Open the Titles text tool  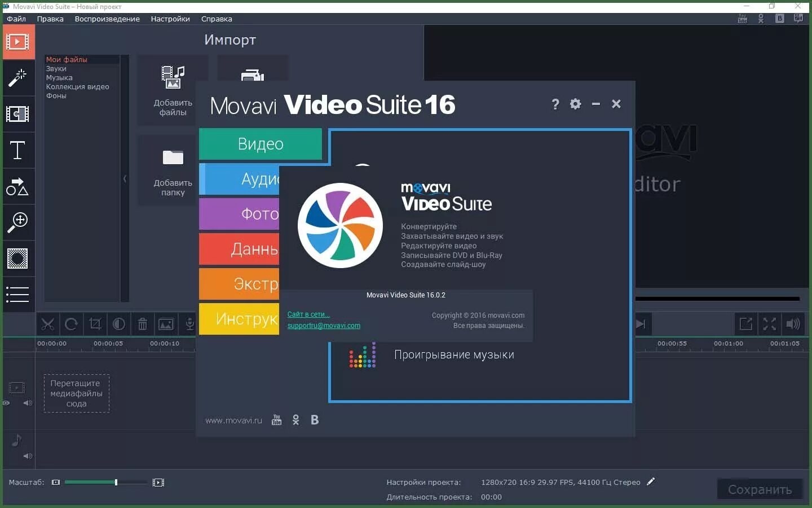[x=18, y=151]
